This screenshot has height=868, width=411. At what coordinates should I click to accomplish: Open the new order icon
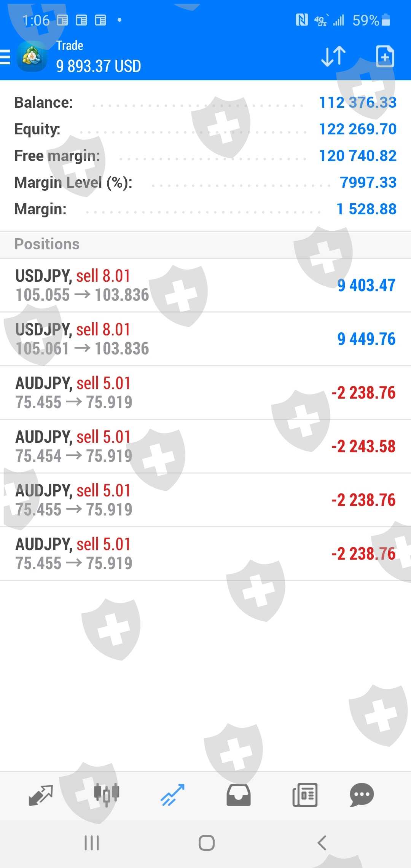pos(385,56)
